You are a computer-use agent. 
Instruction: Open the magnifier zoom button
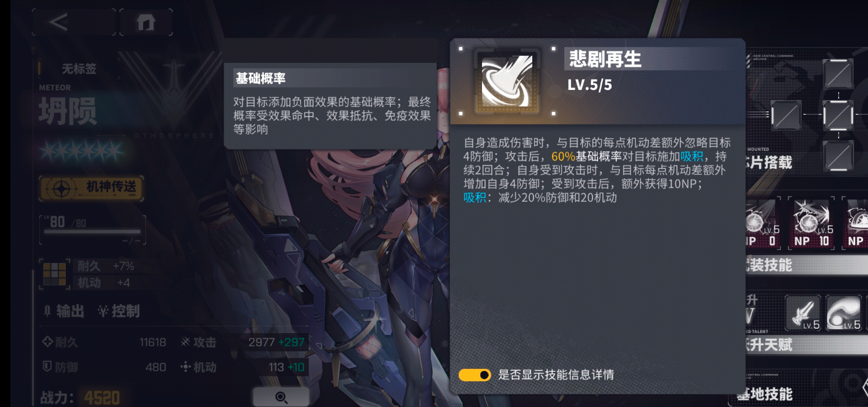tap(281, 397)
